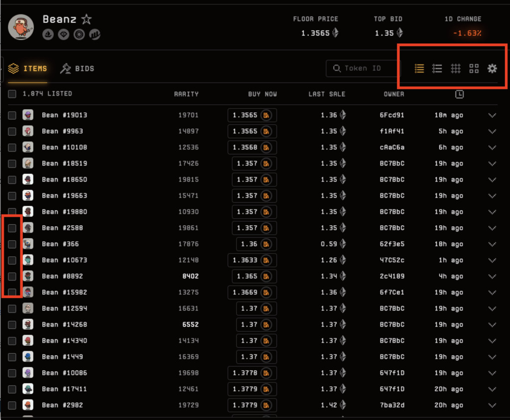This screenshot has height=420, width=510.
Task: Sort by the OWNER column header
Action: (x=394, y=94)
